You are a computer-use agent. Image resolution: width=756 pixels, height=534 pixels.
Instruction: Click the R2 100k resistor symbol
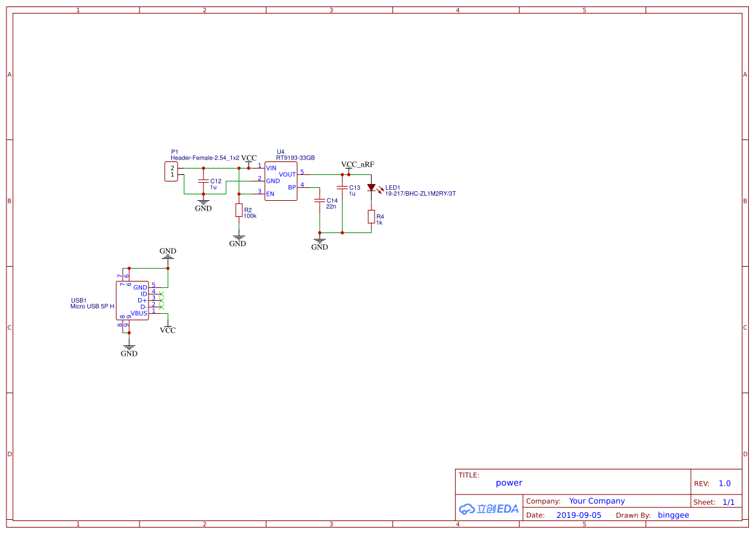coord(239,211)
